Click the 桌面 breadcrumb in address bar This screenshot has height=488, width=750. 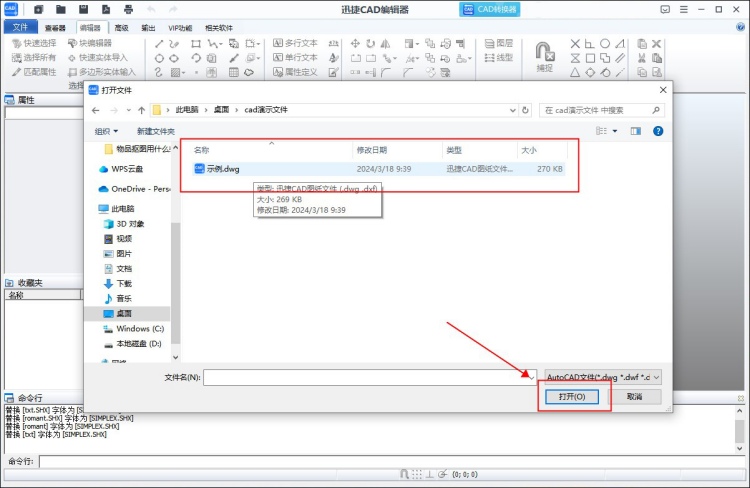221,110
